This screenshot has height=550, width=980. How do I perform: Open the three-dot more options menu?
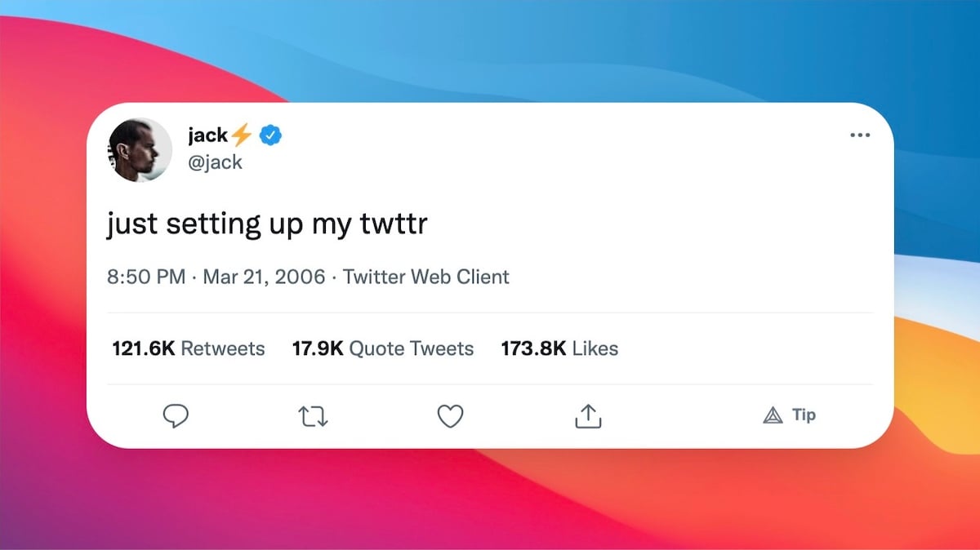click(x=860, y=135)
